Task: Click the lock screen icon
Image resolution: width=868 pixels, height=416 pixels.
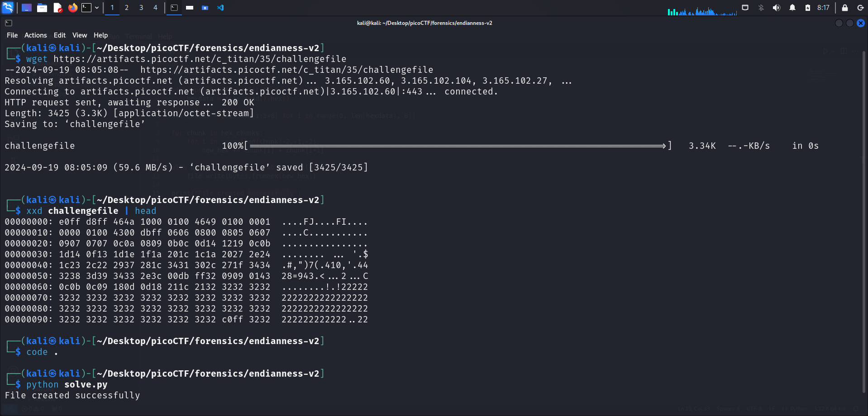Action: 844,8
